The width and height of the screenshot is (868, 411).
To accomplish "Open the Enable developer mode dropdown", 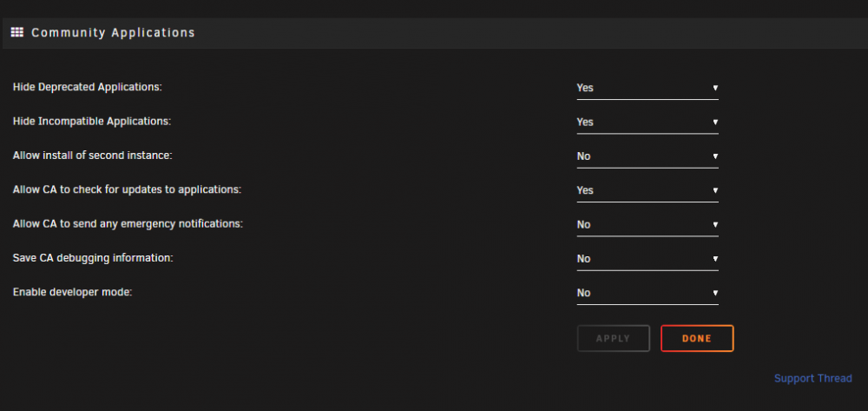I will [648, 293].
